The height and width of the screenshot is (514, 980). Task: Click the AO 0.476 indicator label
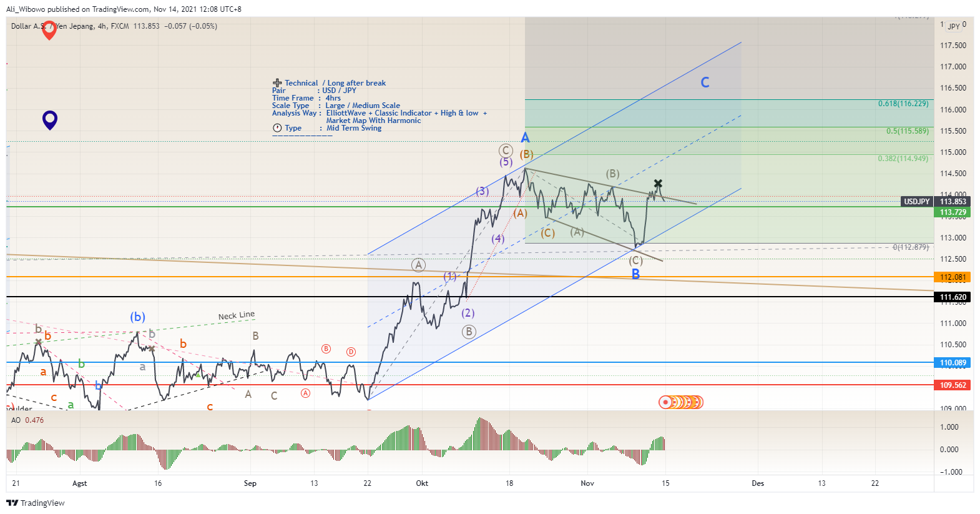tap(27, 420)
